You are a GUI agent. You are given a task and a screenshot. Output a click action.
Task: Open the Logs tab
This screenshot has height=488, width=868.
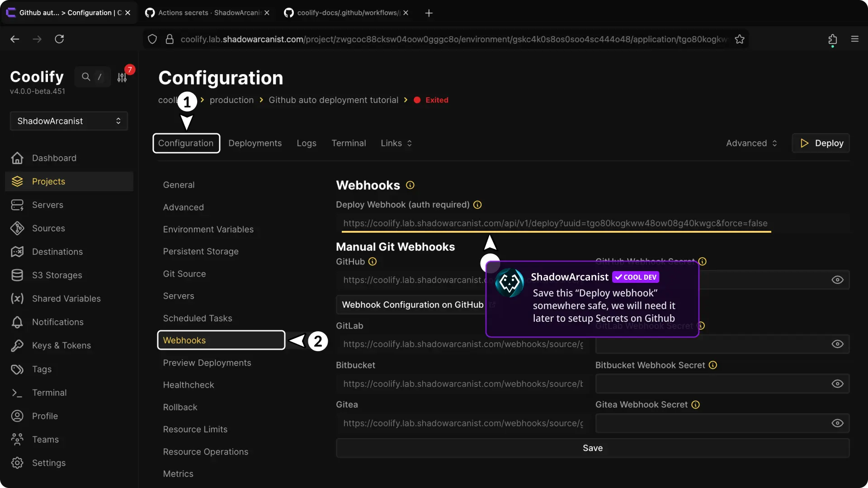pos(307,143)
